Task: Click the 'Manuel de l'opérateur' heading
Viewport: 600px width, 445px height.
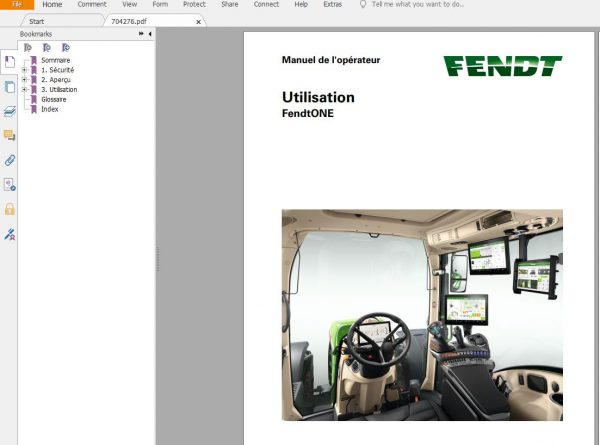Action: pos(331,60)
